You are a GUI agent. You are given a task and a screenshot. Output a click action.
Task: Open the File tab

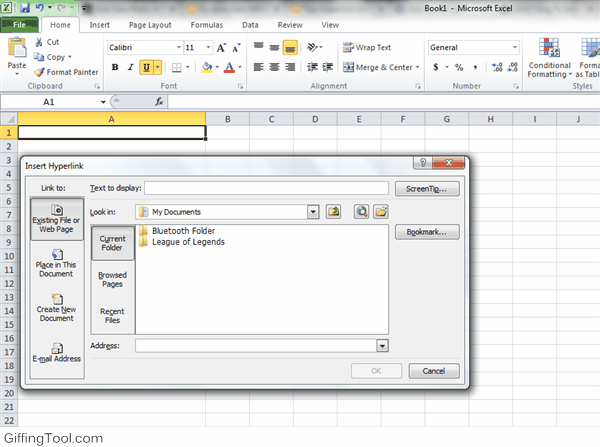click(x=20, y=25)
